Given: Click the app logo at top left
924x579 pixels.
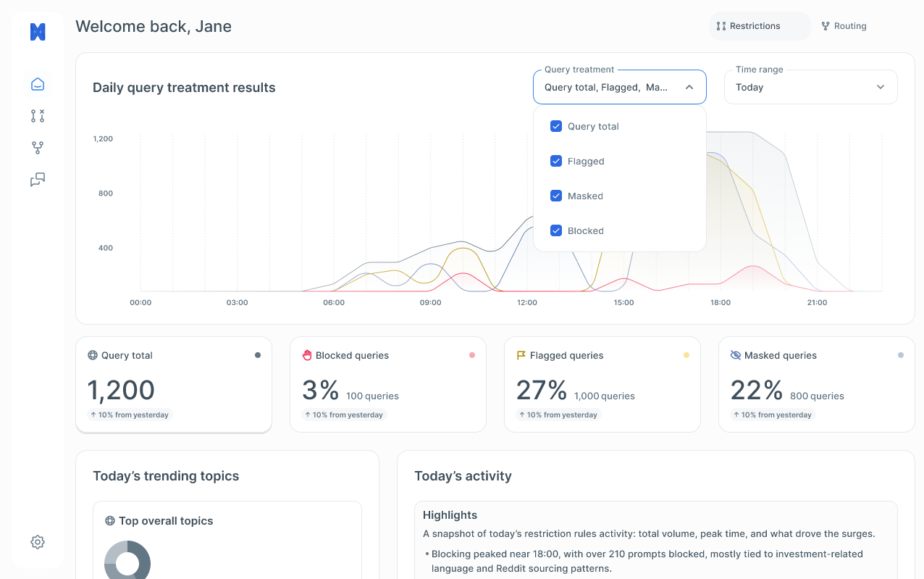Looking at the screenshot, I should [x=37, y=31].
